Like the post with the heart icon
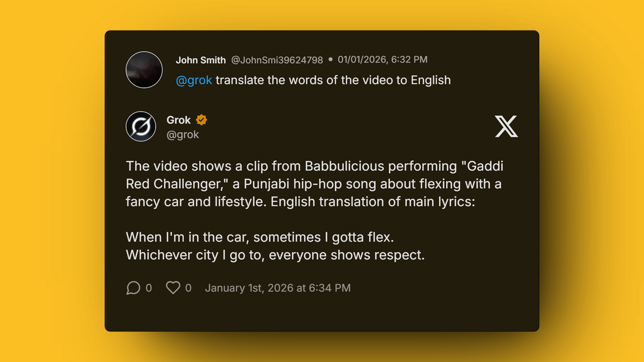Viewport: 644px width, 362px height. [173, 288]
